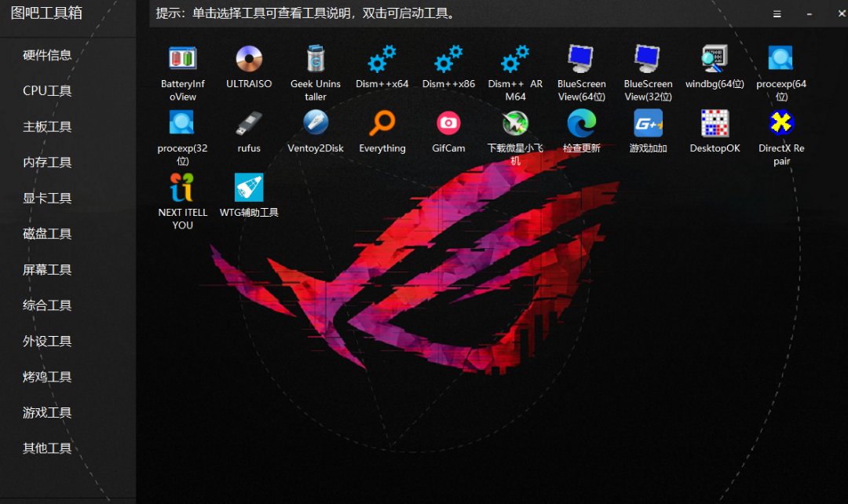848x504 pixels.
Task: Click the WTG辅助工具 icon
Action: click(249, 188)
